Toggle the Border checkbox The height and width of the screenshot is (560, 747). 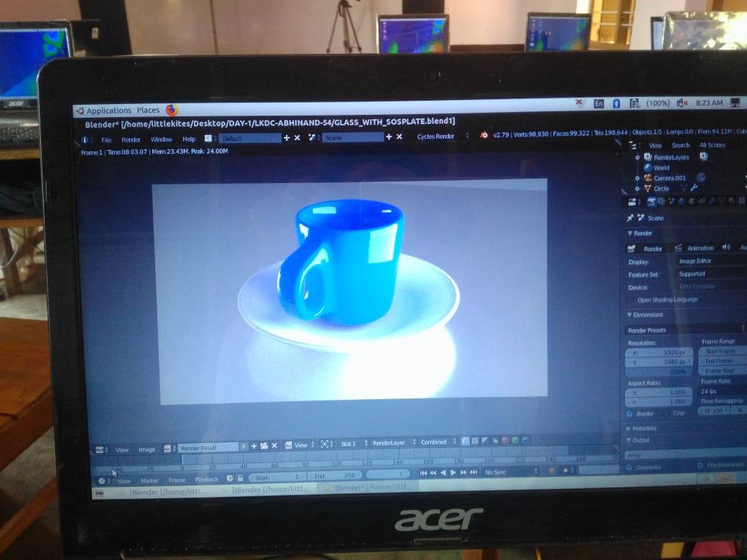[630, 414]
